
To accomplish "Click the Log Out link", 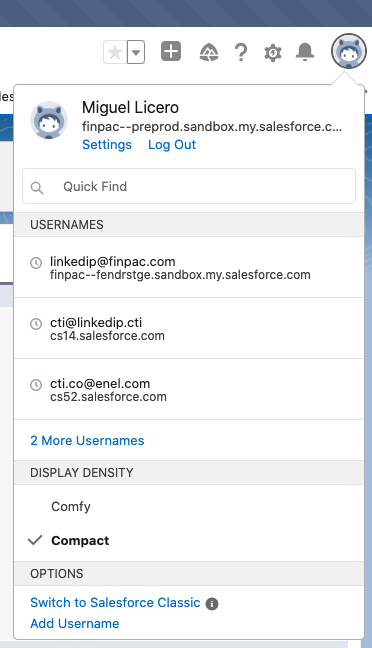I will click(x=172, y=145).
